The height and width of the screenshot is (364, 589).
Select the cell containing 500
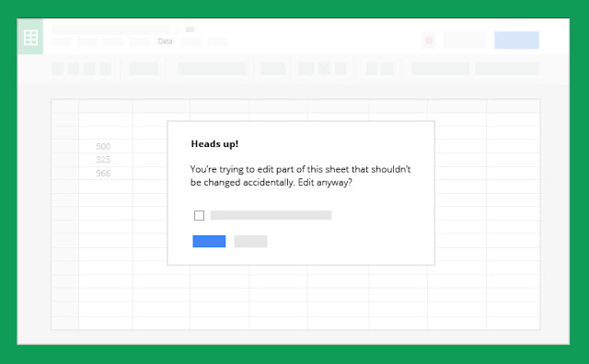click(x=106, y=146)
